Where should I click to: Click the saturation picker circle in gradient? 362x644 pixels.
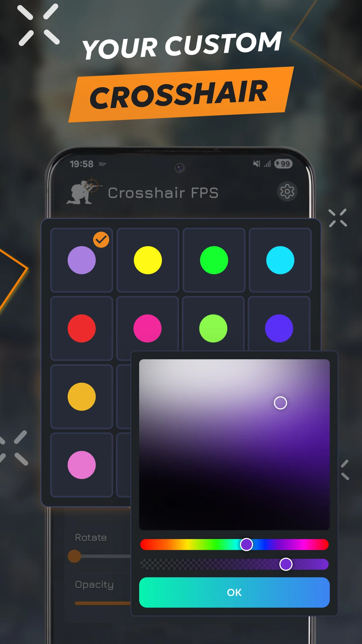pos(281,403)
